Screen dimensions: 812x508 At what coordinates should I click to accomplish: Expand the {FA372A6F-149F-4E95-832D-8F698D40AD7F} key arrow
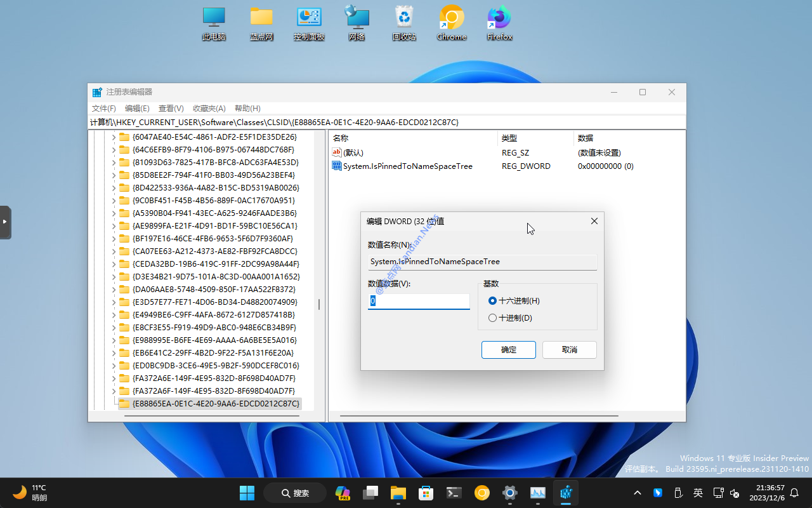point(114,391)
